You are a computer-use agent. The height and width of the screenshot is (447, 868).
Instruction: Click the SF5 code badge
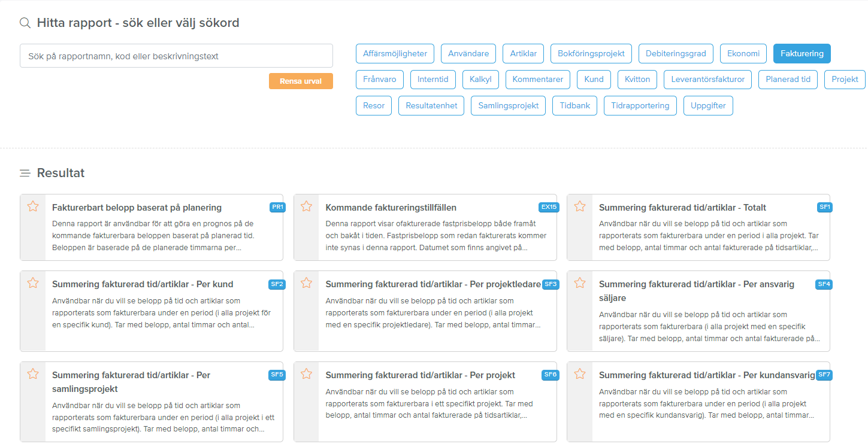[x=277, y=375]
